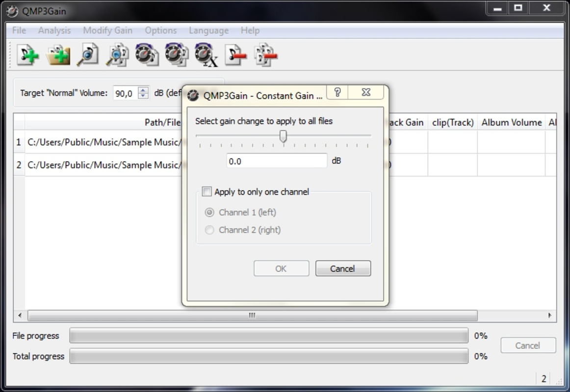Image resolution: width=570 pixels, height=392 pixels.
Task: Click the Clear All Files red minus icon
Action: pyautogui.click(x=266, y=55)
